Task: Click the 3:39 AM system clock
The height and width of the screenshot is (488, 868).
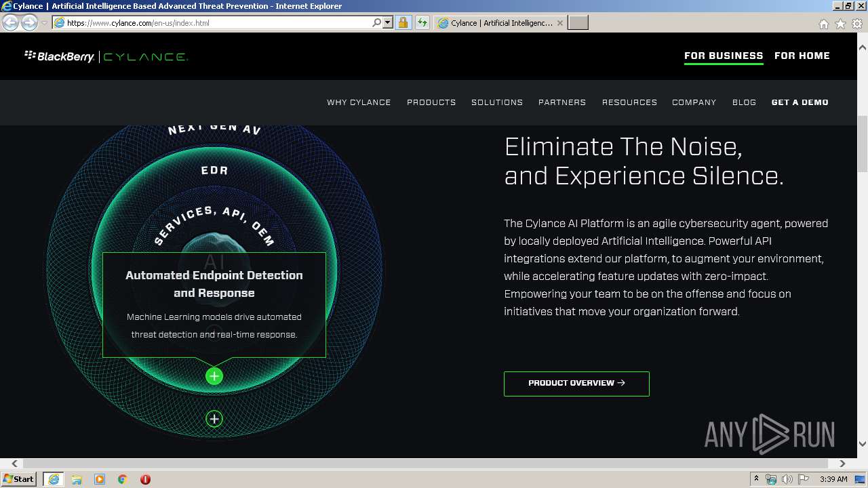Action: 833,479
